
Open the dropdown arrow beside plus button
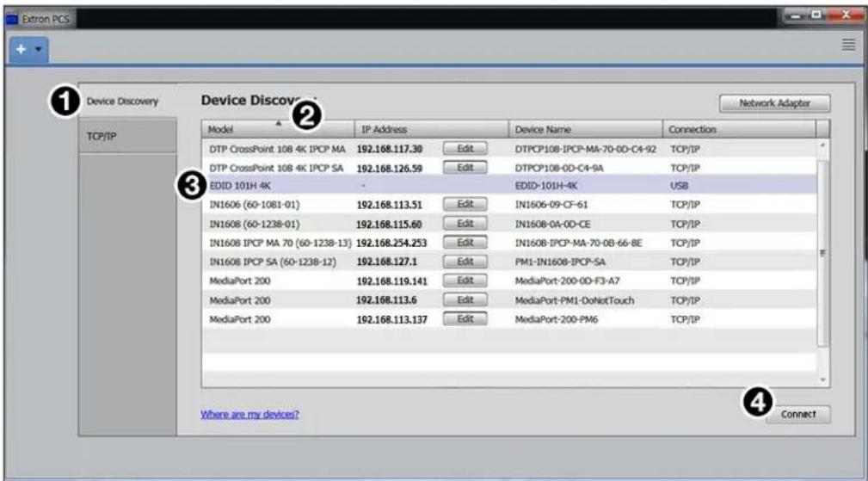click(x=38, y=49)
